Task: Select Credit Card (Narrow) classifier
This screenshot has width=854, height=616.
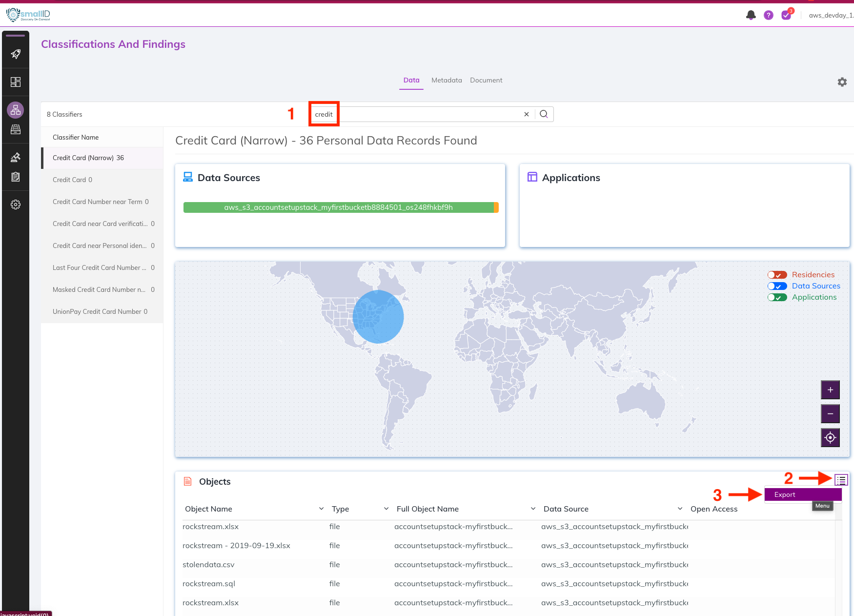Action: pyautogui.click(x=102, y=158)
